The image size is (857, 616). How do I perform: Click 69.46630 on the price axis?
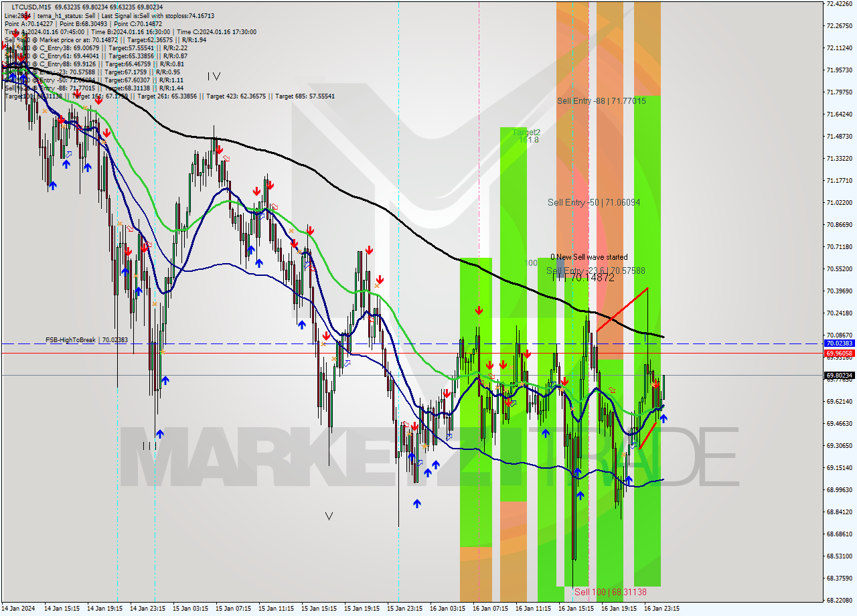click(x=840, y=423)
